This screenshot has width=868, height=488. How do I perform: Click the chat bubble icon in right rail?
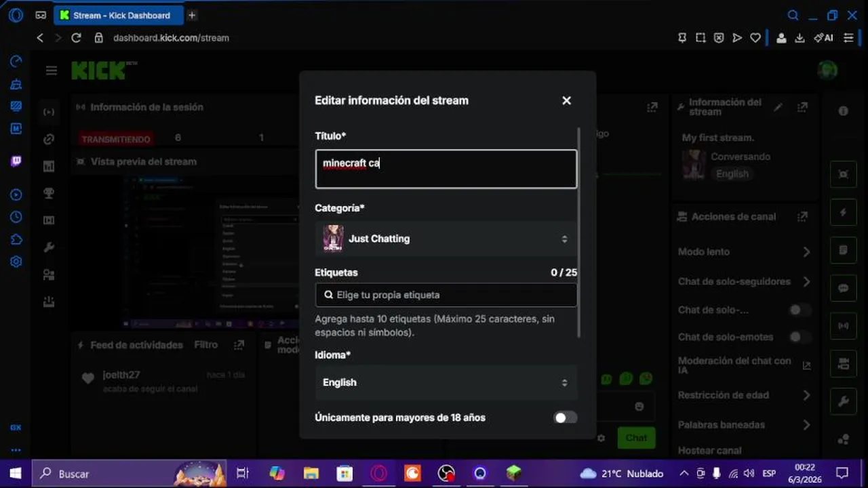tap(843, 288)
